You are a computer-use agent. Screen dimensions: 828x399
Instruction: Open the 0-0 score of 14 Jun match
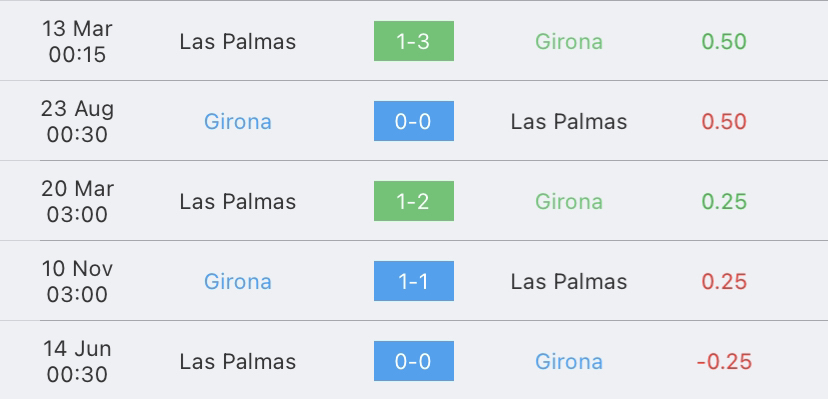pos(413,361)
